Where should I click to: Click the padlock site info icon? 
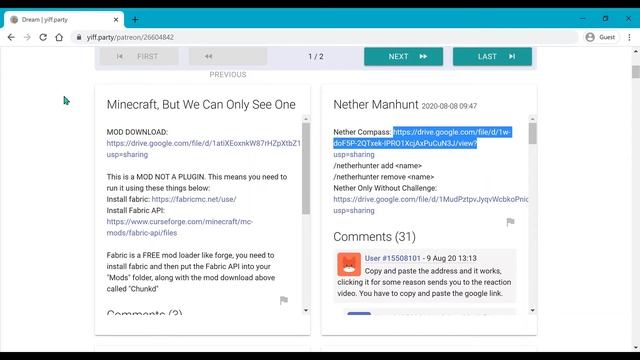point(79,37)
